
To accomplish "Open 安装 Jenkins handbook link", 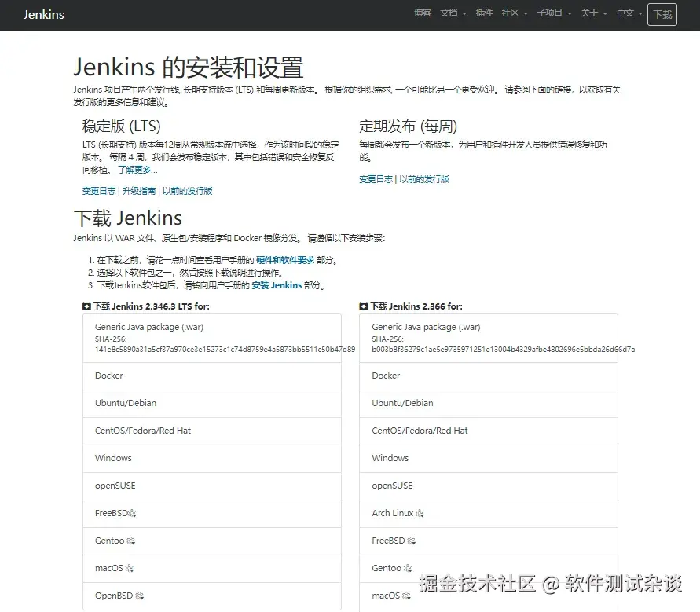I will [277, 285].
